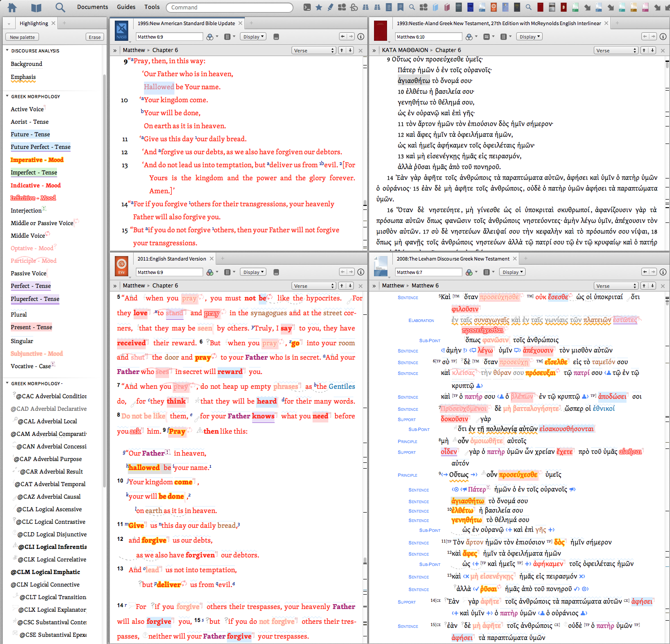The width and height of the screenshot is (670, 644).
Task: Go back in NASB panel history
Action: (343, 37)
